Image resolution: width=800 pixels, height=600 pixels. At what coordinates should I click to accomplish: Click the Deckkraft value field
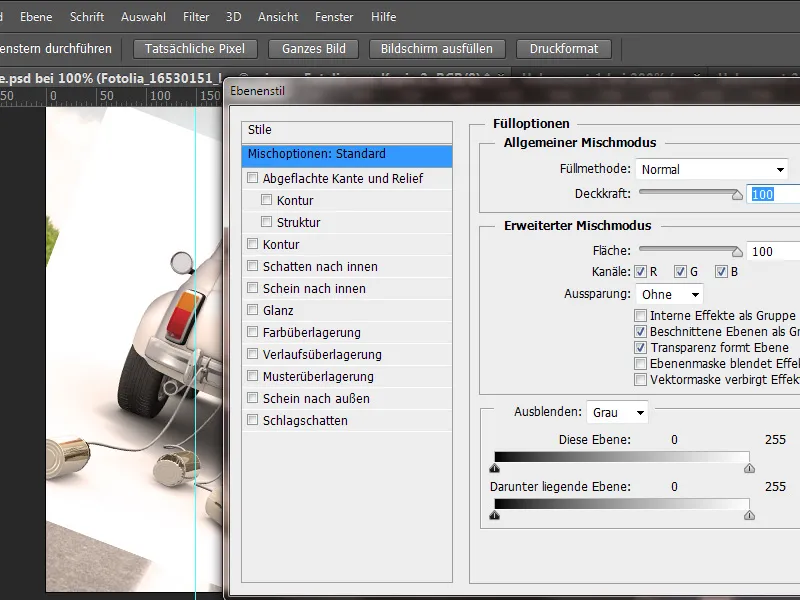coord(773,194)
